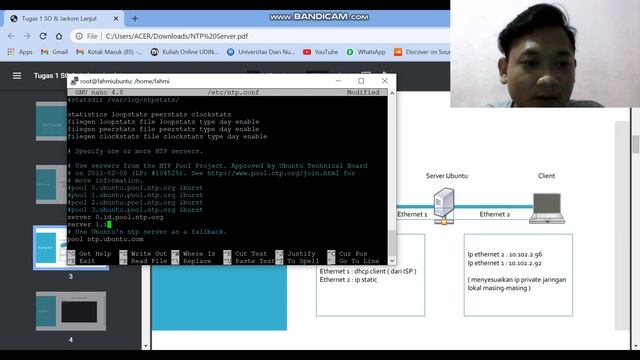Open the WhatsApp bookmark
Viewport: 640px width, 360px height.
point(366,52)
